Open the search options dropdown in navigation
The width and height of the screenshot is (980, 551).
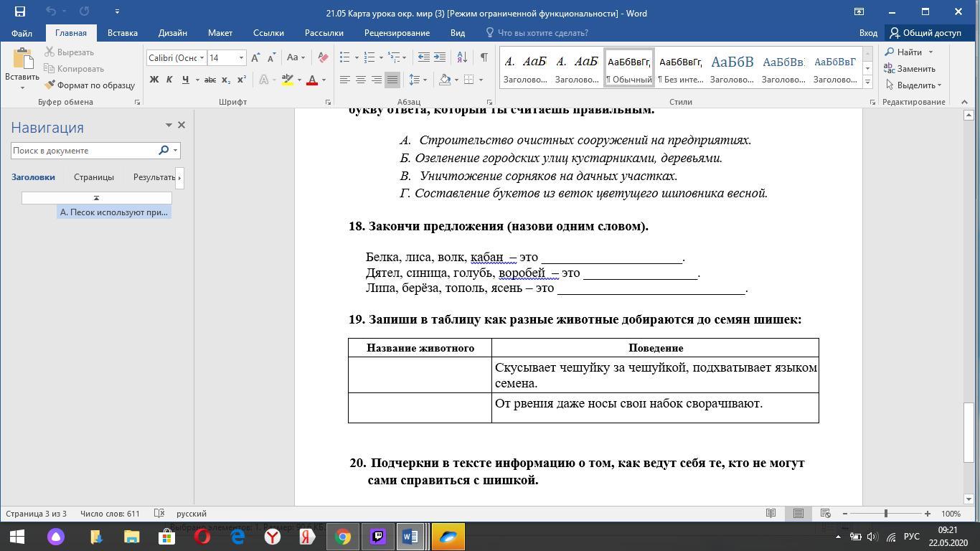tap(175, 151)
